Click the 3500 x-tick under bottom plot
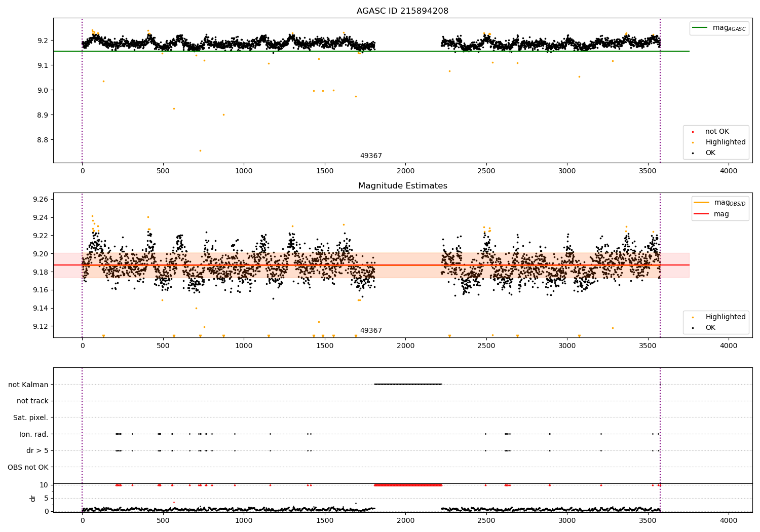This screenshot has height=532, width=760. pyautogui.click(x=648, y=520)
